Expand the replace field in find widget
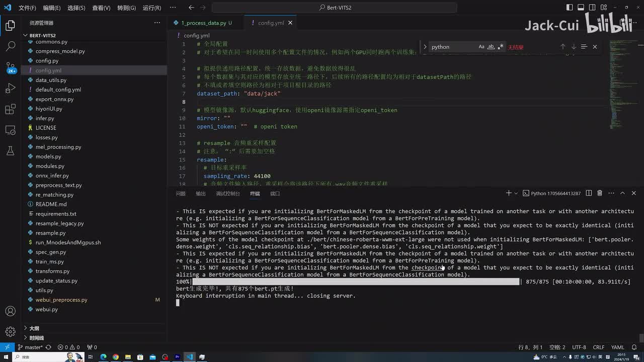Viewport: 644px width, 362px height. point(425,47)
